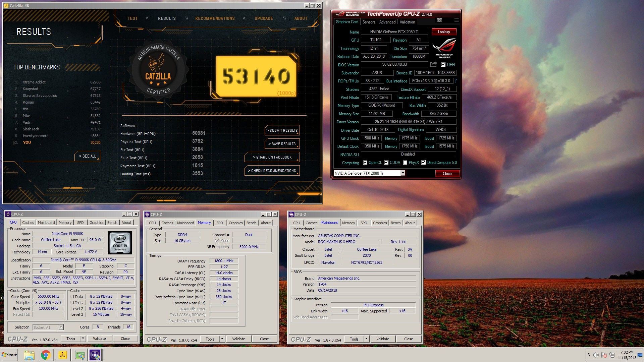644x362 pixels.
Task: Click the 53140 score display
Action: (x=256, y=76)
